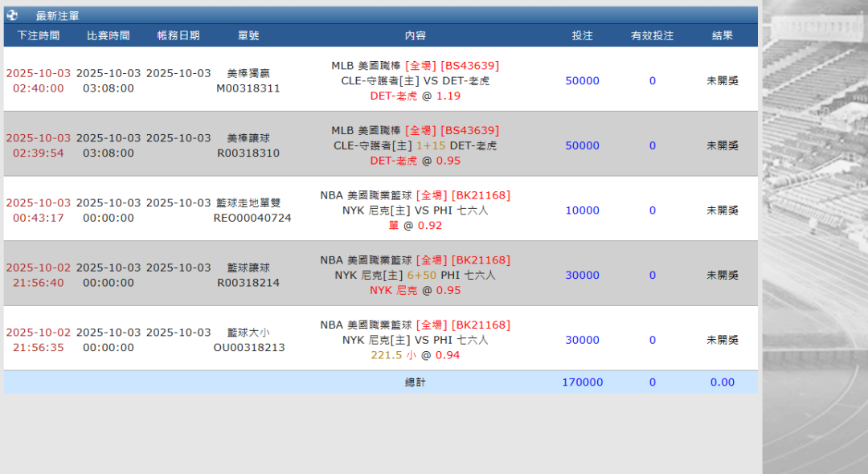The image size is (868, 474).
Task: Open order number R00318214
Action: 248,283
